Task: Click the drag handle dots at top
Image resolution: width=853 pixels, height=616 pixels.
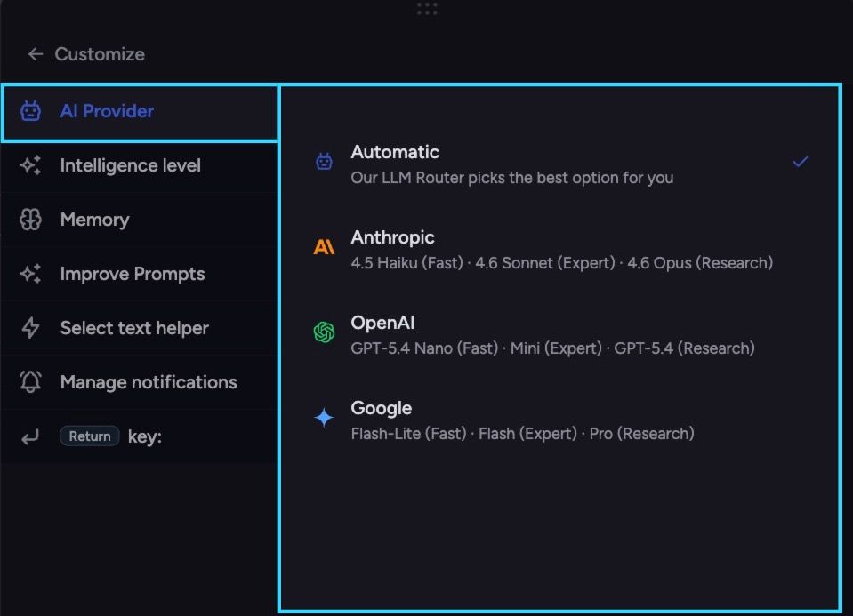Action: (x=427, y=9)
